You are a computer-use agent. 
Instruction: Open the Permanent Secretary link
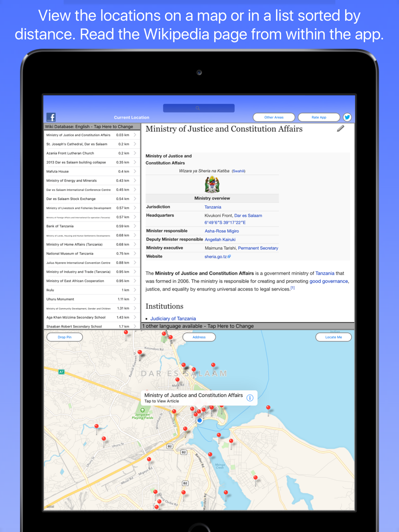point(258,248)
